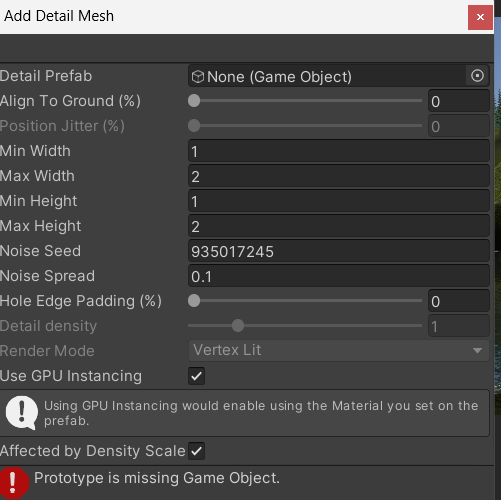Uncheck Use GPU Instancing checkbox
Image resolution: width=501 pixels, height=500 pixels.
click(196, 376)
